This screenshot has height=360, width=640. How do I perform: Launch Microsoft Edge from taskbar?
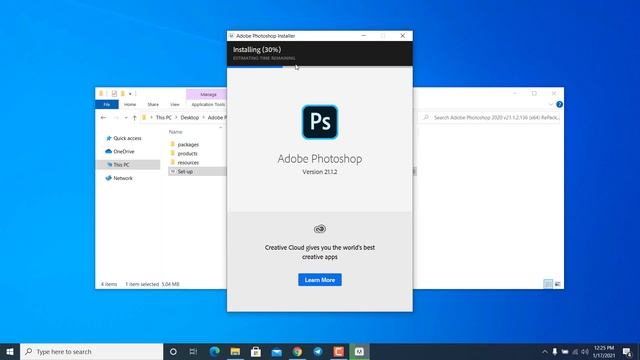click(x=214, y=352)
